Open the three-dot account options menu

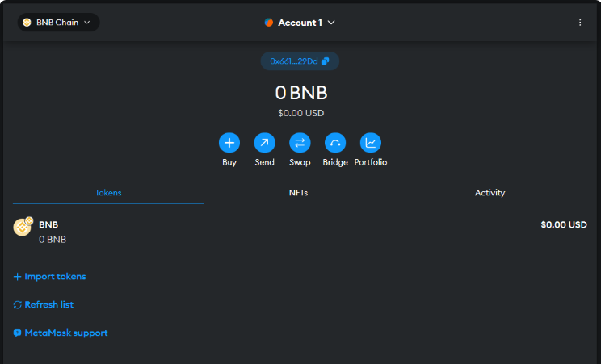(579, 23)
